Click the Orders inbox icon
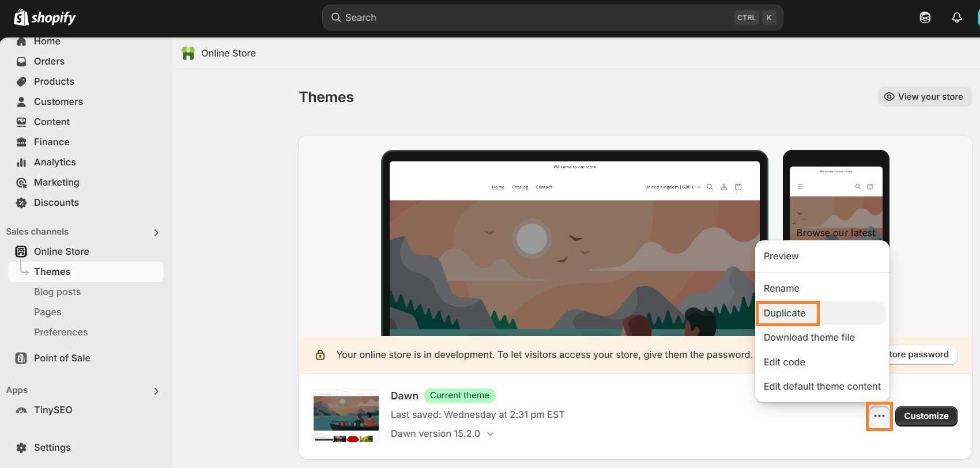The height and width of the screenshot is (468, 980). [x=21, y=62]
